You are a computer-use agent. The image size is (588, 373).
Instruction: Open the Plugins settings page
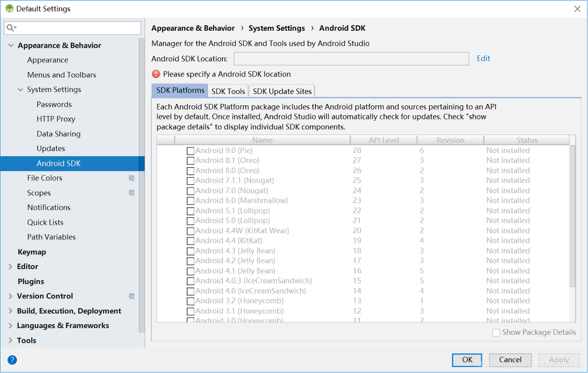click(x=31, y=281)
